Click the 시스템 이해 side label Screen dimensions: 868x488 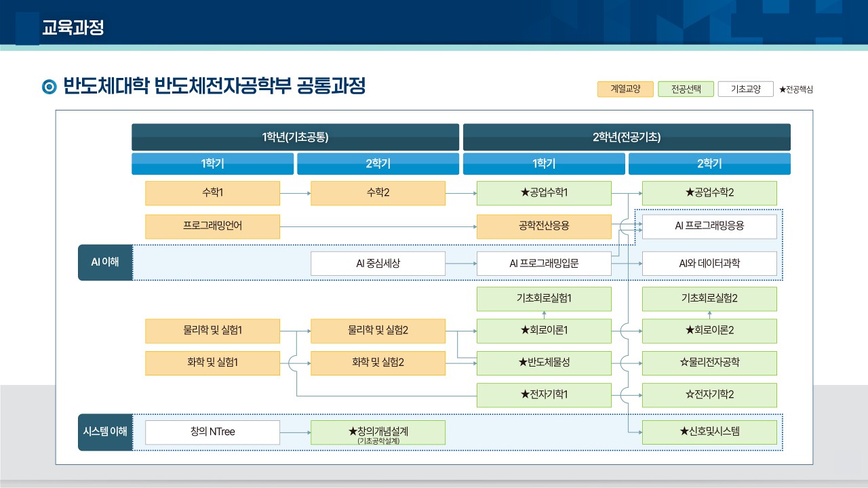[105, 432]
